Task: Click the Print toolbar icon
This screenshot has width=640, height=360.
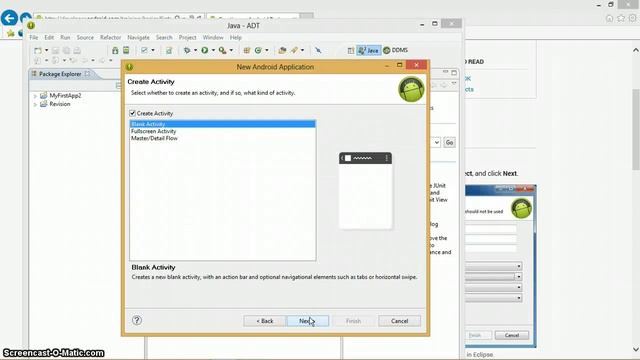Action: tap(77, 50)
